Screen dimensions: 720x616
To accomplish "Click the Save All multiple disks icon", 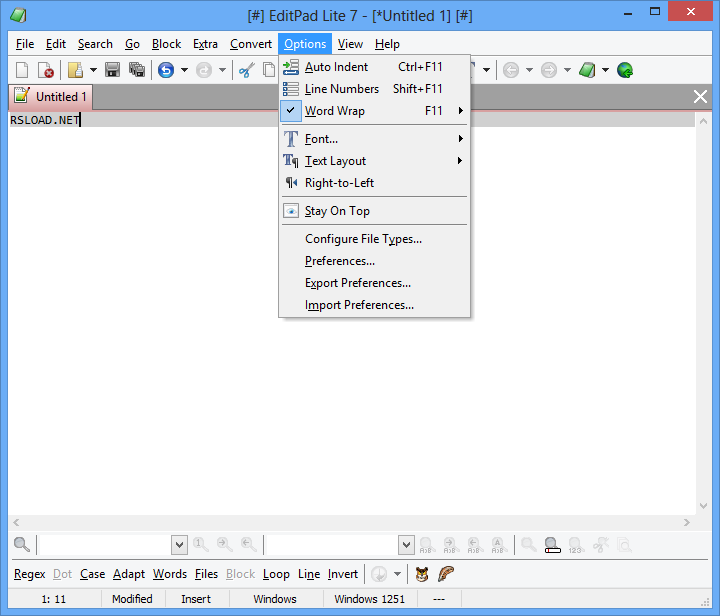I will [137, 70].
